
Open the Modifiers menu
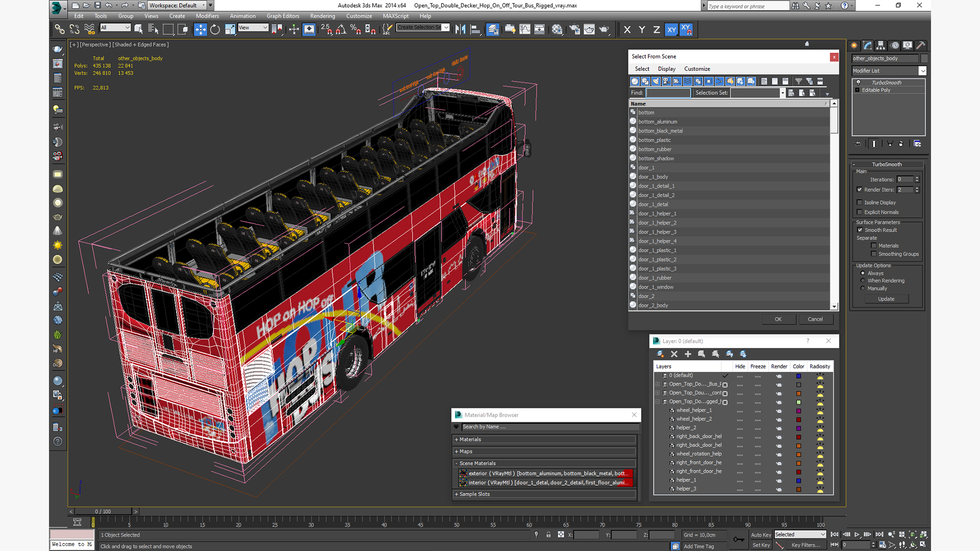pos(207,16)
